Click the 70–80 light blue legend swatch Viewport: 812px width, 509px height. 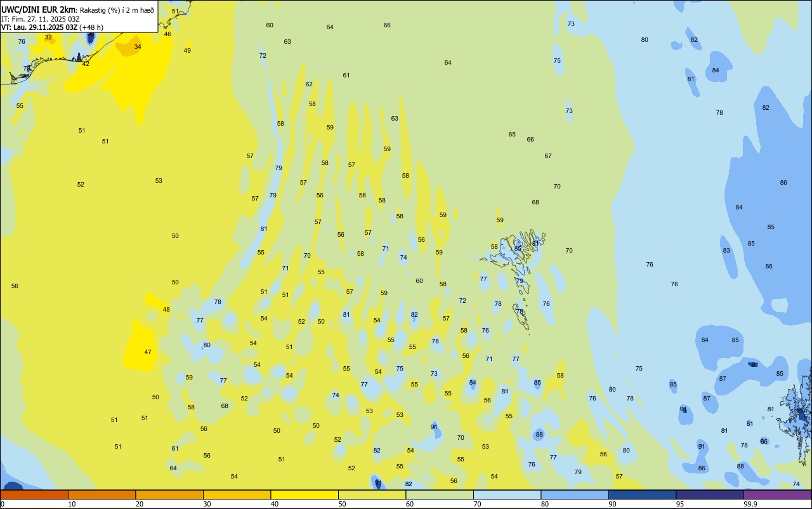507,494
